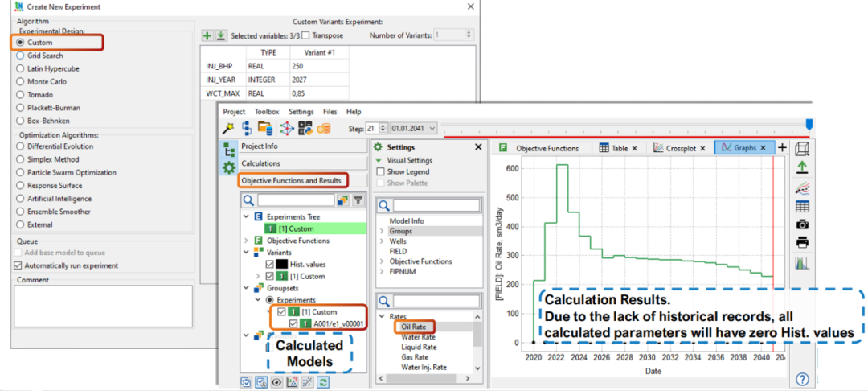868x391 pixels.
Task: Toggle Automatically run experiment checkbox
Action: pos(19,265)
